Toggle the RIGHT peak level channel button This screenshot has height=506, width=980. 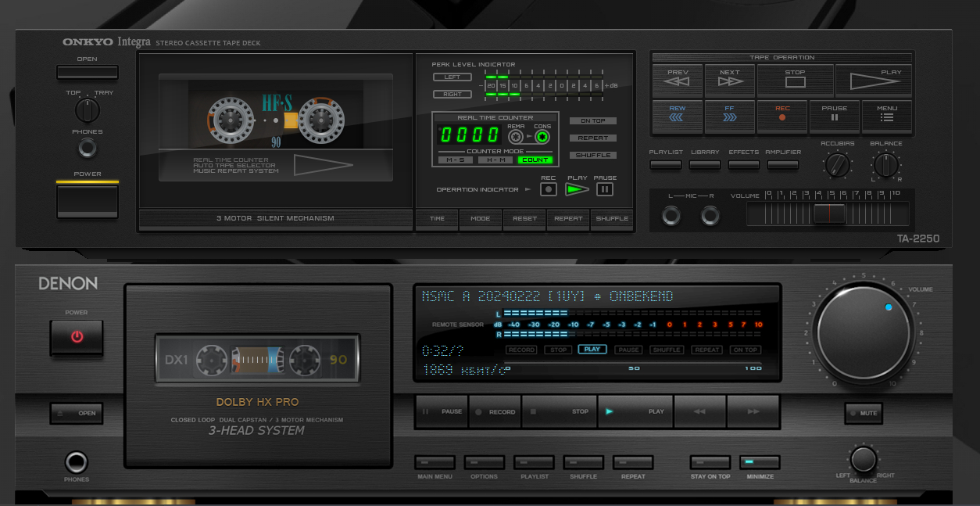452,95
